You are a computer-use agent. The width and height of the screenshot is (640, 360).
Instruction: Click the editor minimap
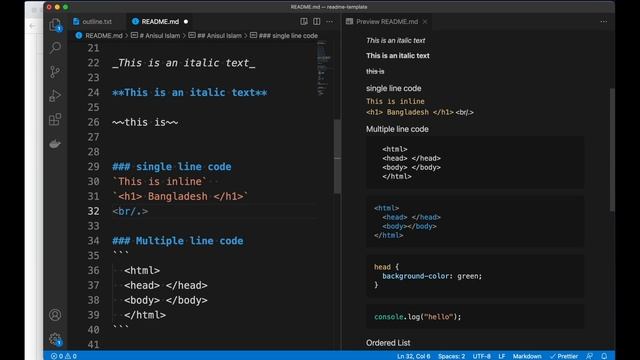[324, 69]
